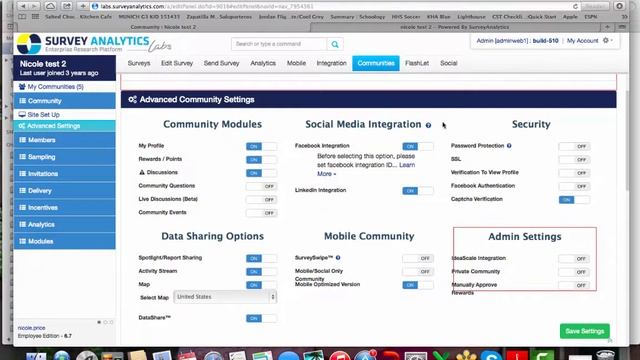Open the Mobile tab
Viewport: 640px width, 360px height.
296,63
